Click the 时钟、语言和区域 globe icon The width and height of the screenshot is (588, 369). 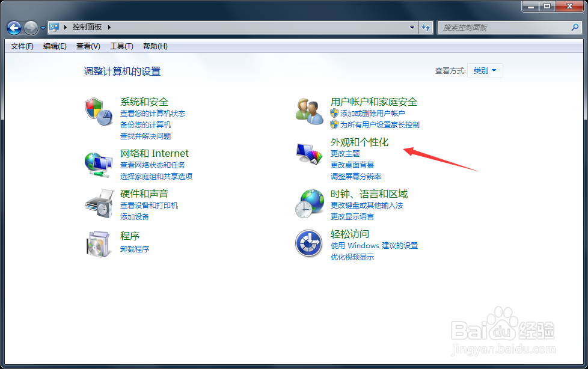pos(308,203)
